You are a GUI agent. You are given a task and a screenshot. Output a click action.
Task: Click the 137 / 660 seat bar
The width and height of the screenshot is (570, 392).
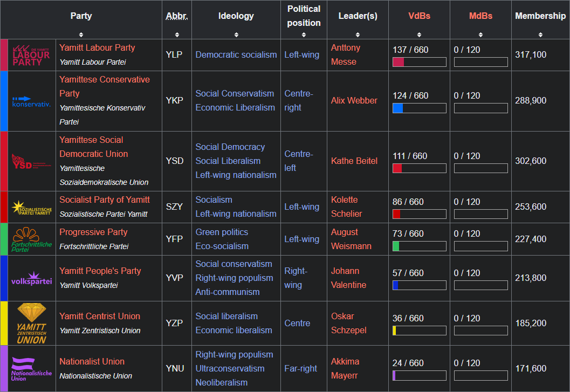419,62
